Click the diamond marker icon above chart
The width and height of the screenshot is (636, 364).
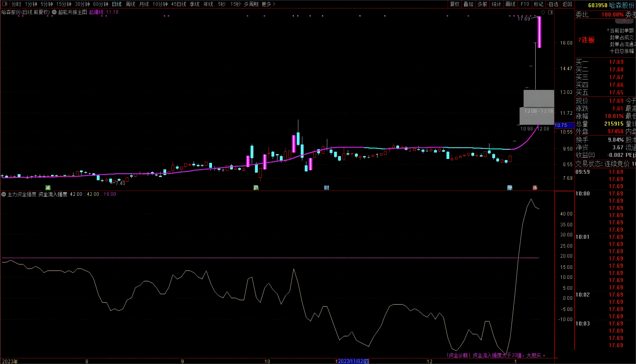(543, 12)
